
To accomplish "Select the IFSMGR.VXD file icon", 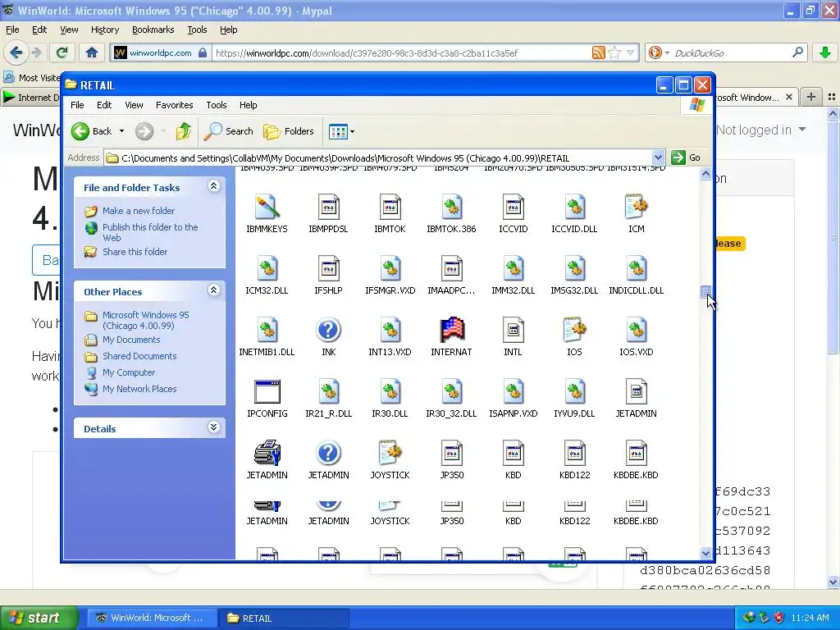I will (390, 269).
